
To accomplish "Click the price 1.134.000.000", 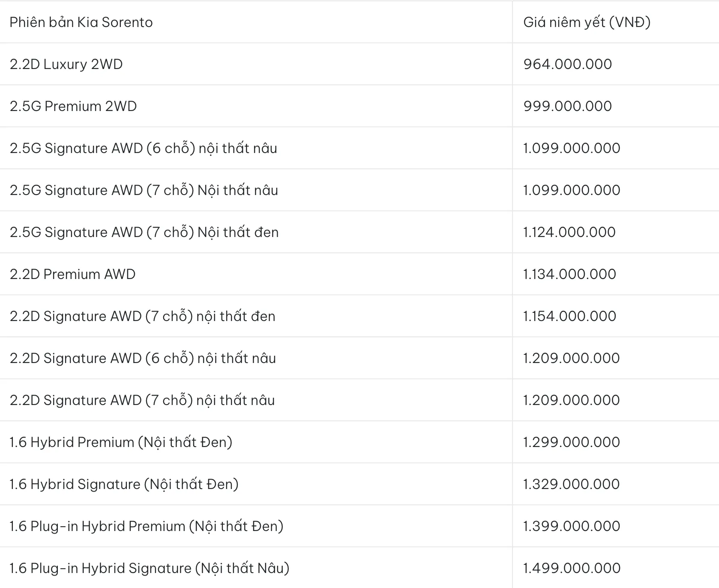I will (569, 274).
